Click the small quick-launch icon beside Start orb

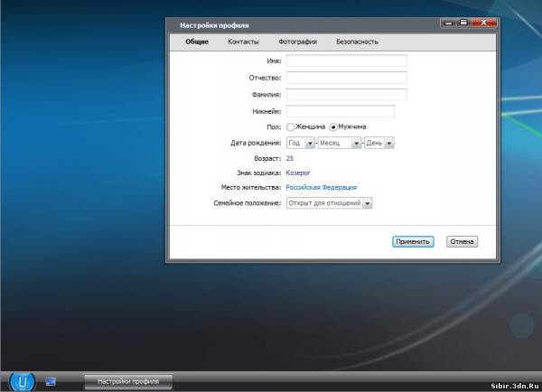(51, 382)
